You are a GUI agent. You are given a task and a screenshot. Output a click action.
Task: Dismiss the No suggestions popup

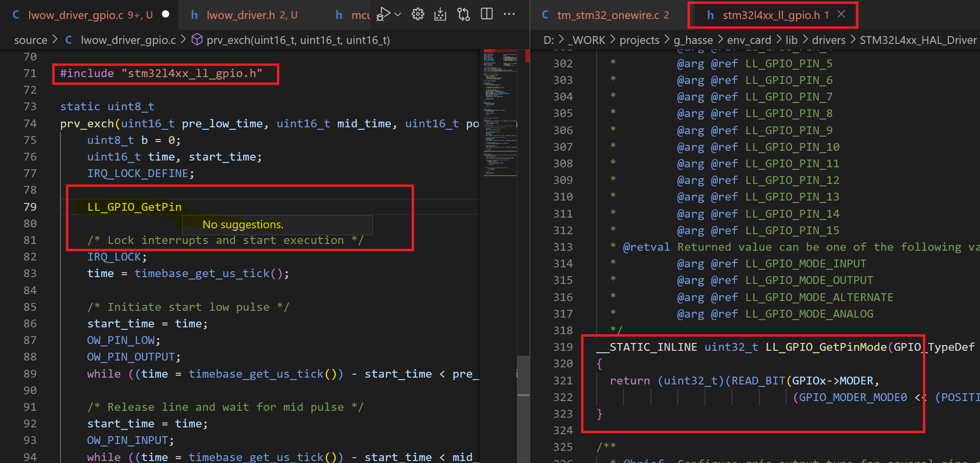[x=243, y=224]
